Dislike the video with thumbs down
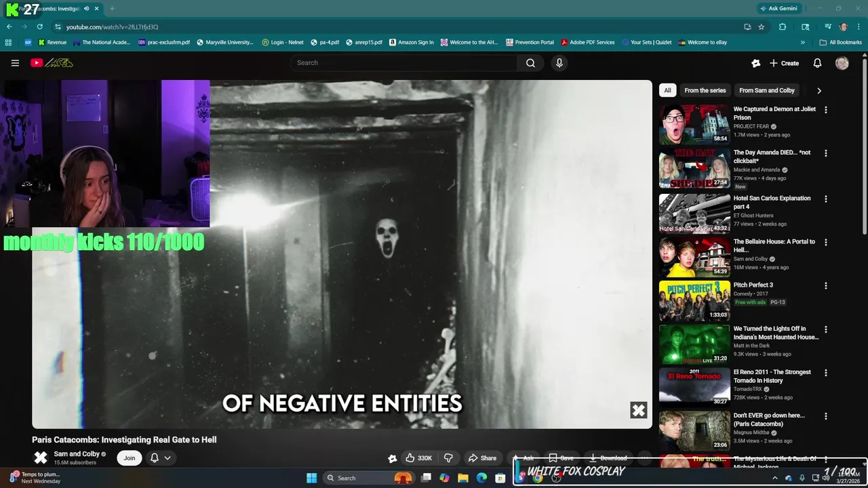 point(448,457)
